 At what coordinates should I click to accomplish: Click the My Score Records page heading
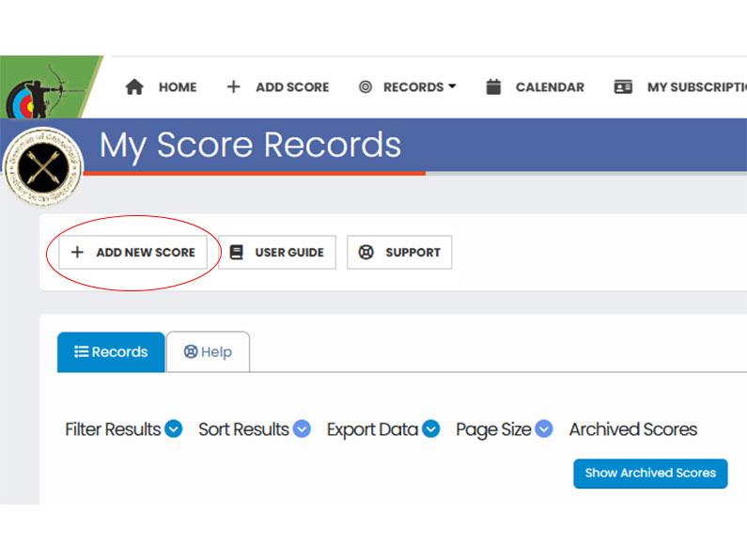click(x=250, y=146)
